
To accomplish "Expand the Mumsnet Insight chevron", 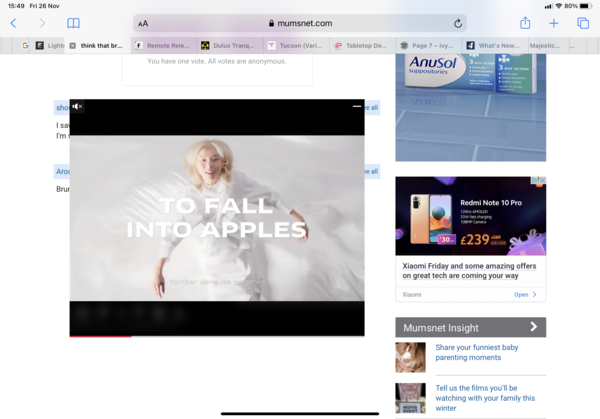I will [534, 327].
